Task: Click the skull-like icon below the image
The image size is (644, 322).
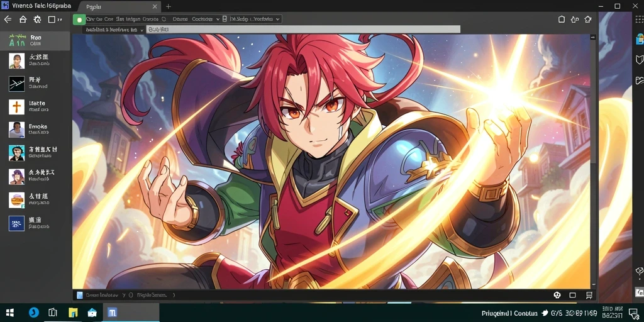Action: tap(557, 295)
